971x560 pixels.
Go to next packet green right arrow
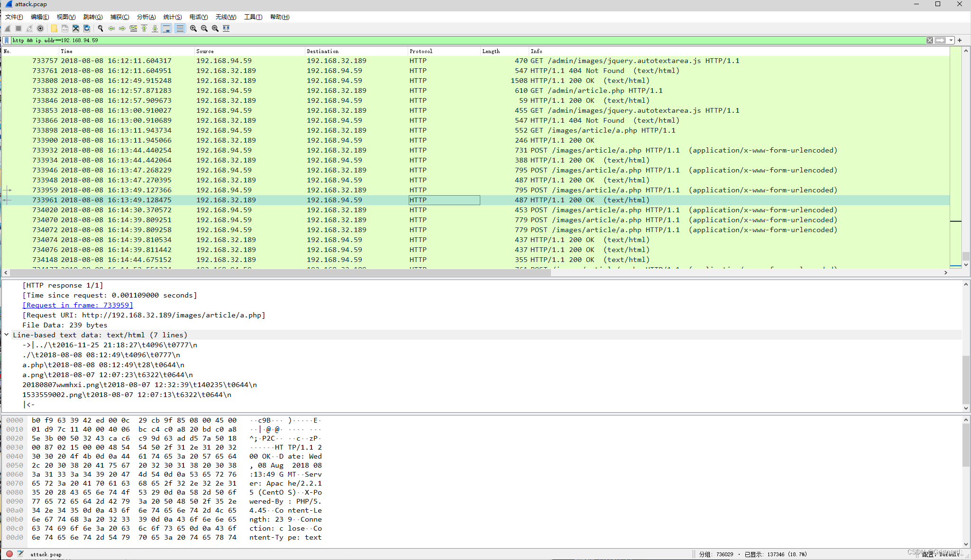point(122,28)
